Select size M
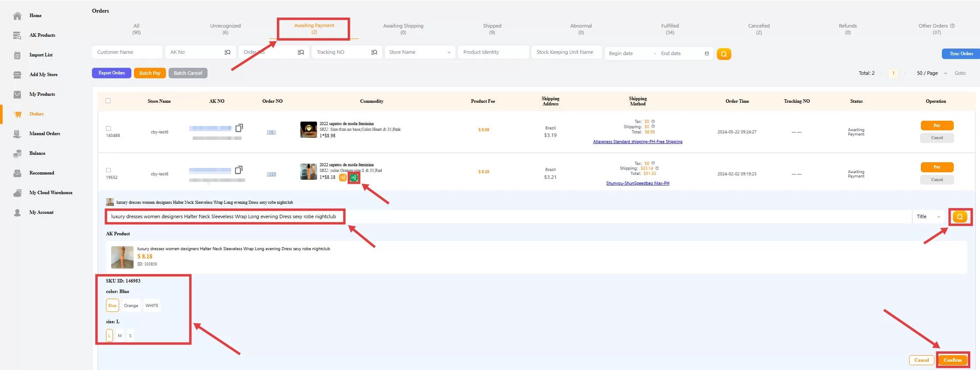This screenshot has height=370, width=980. pyautogui.click(x=120, y=335)
